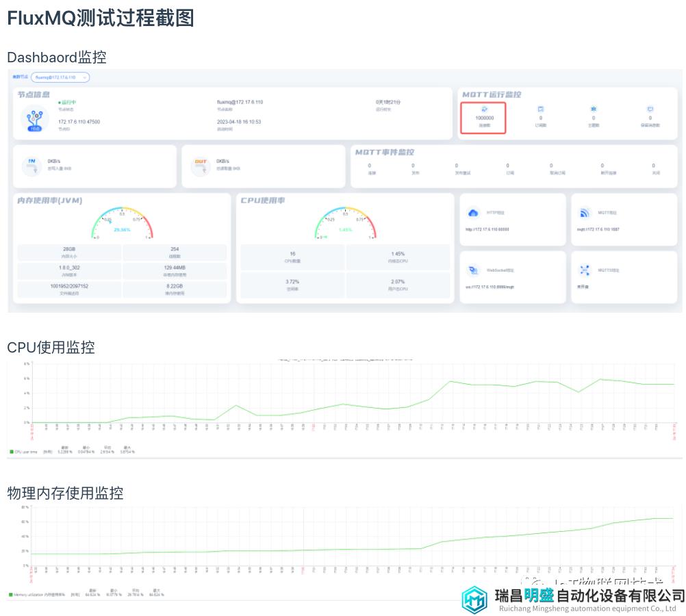The height and width of the screenshot is (616, 686).
Task: Click the 28GB memory size cell
Action: (x=69, y=253)
